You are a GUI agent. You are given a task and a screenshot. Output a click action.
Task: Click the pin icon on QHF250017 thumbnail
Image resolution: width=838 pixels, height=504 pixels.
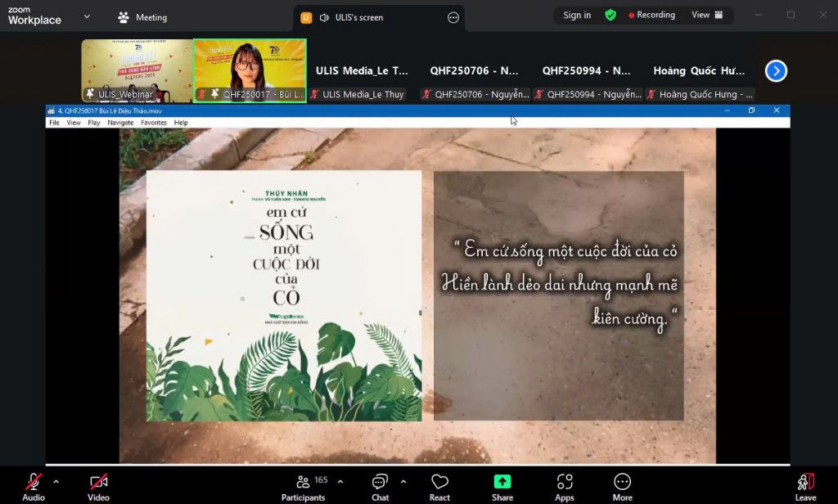coord(214,94)
